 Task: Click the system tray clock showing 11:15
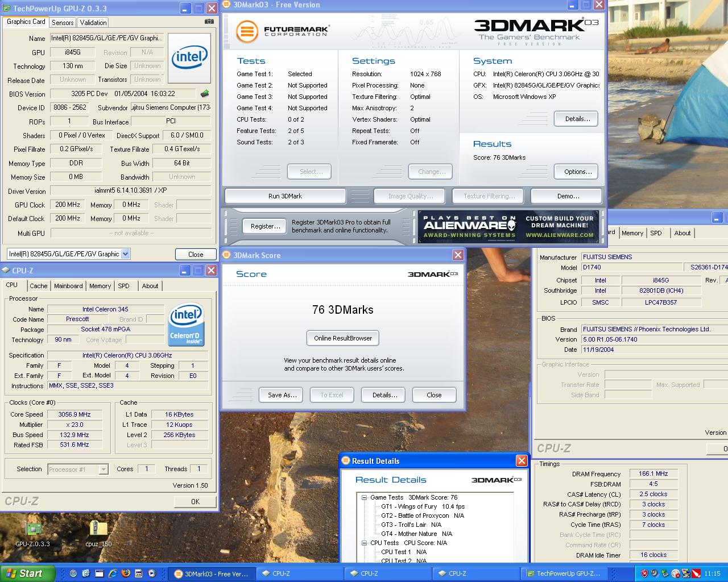click(x=712, y=573)
